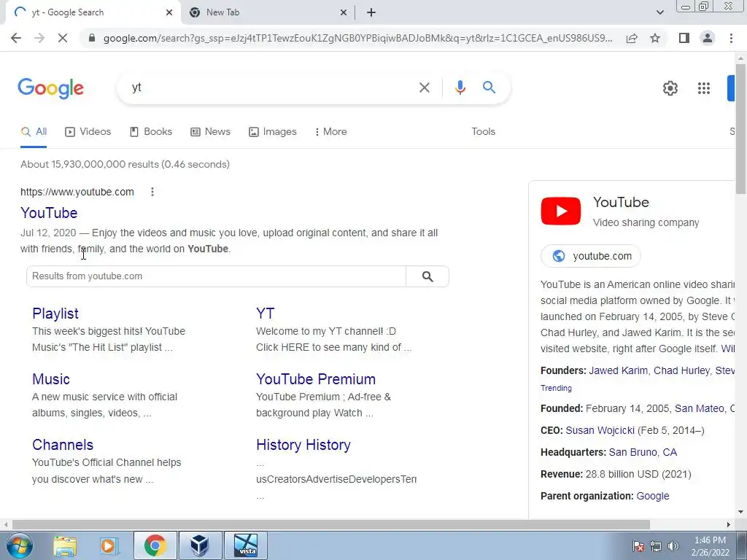Image resolution: width=747 pixels, height=560 pixels.
Task: Click the vertical page scrollbar thumb
Action: pyautogui.click(x=740, y=128)
